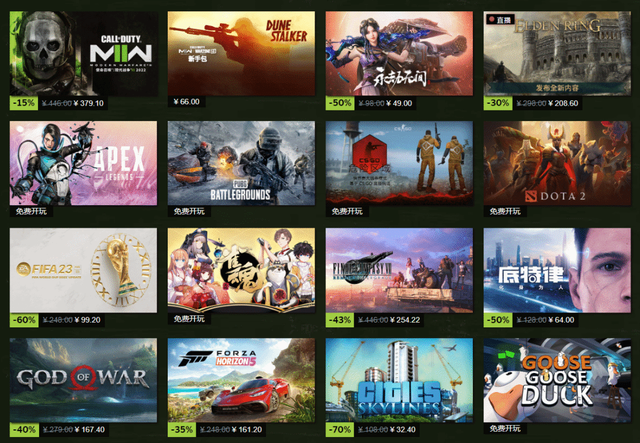This screenshot has height=443, width=640.
Task: Open the Detroit Become Human tile
Action: (x=557, y=270)
